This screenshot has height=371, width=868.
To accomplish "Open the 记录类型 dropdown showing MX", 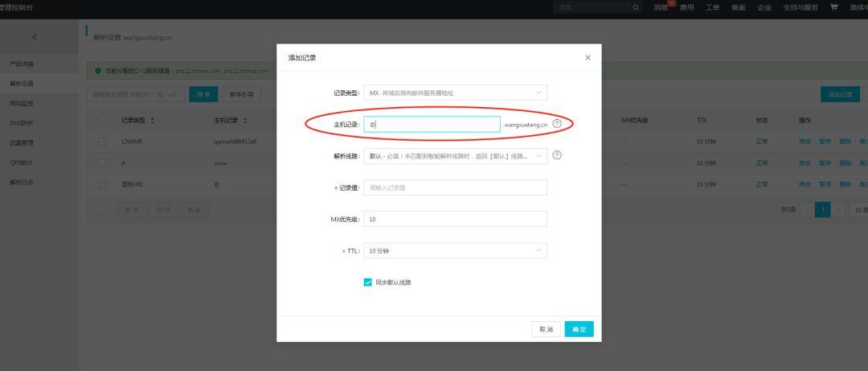I will point(455,93).
